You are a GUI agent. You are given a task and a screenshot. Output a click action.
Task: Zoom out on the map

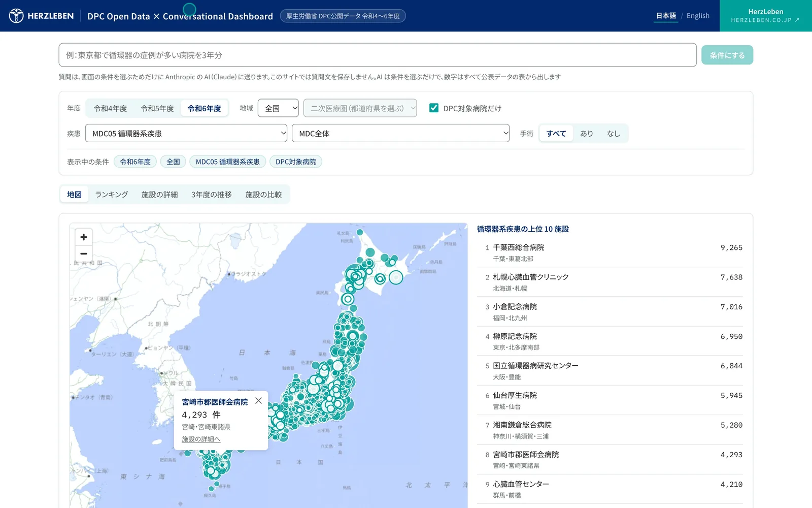click(x=84, y=253)
